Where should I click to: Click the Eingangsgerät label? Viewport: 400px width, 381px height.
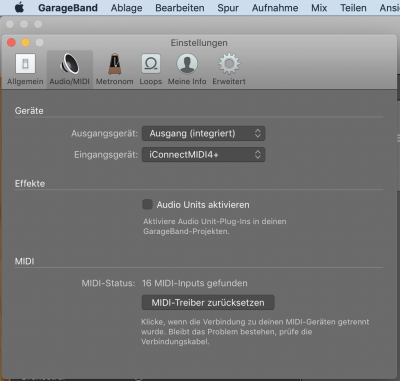pos(106,155)
